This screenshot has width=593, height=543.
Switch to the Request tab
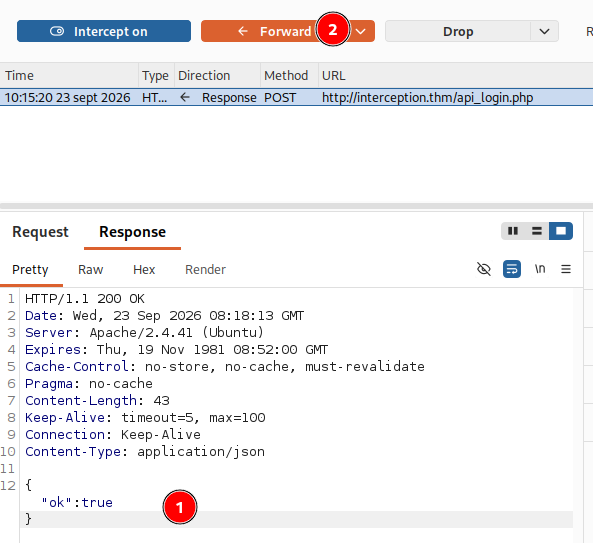coord(40,232)
